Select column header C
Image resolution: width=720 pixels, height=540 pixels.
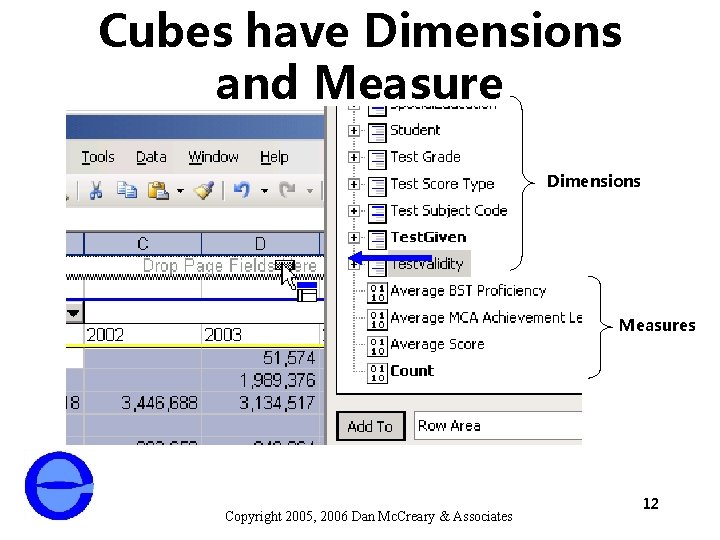[x=143, y=243]
